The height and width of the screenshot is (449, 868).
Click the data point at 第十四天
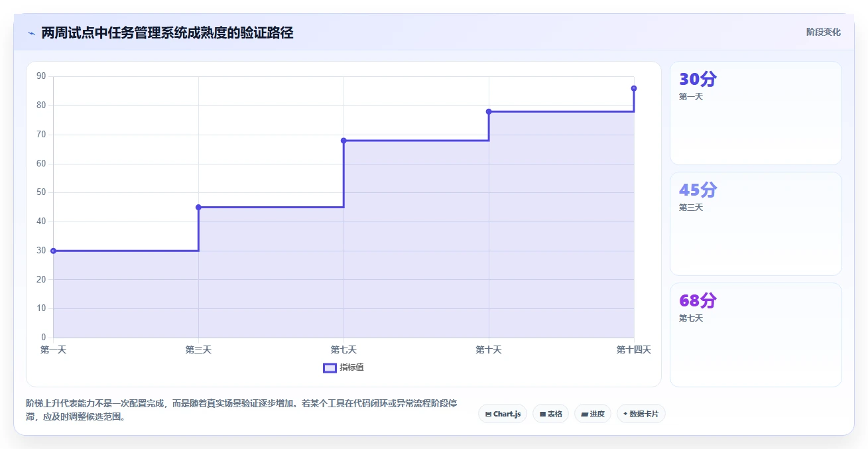pyautogui.click(x=634, y=88)
